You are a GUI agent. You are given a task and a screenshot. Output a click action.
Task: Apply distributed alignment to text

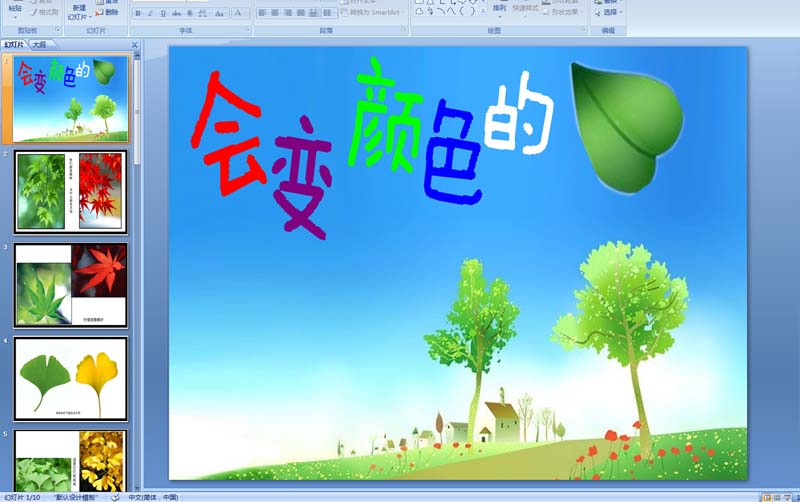314,13
